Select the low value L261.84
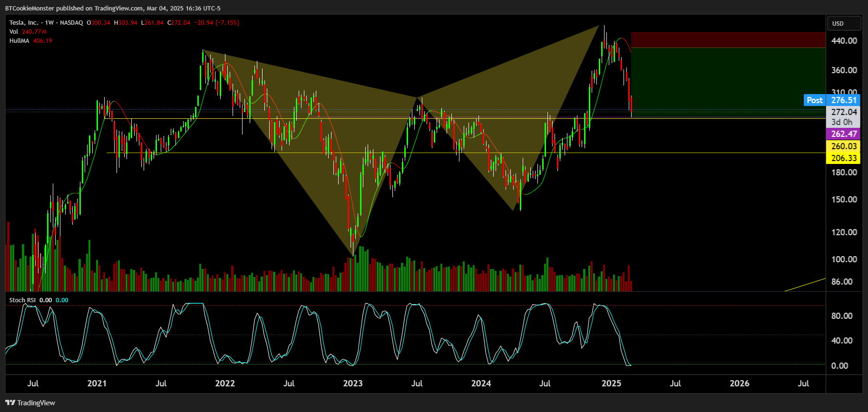 (x=152, y=22)
